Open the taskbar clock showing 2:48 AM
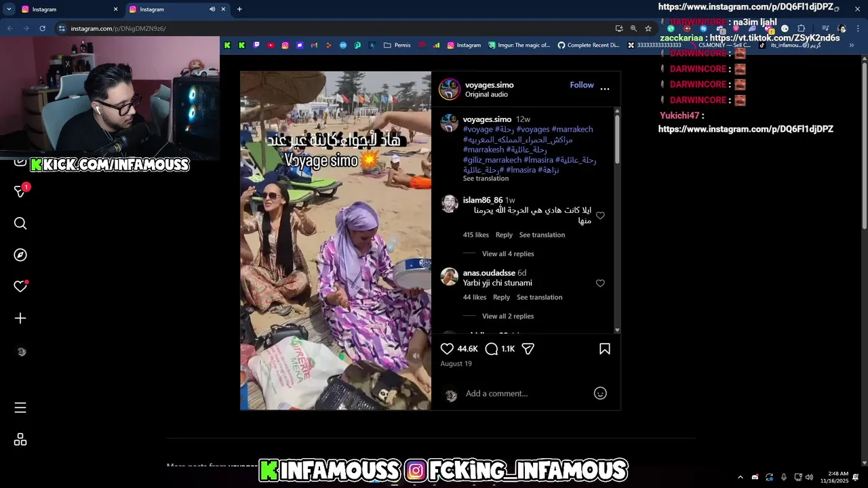Image resolution: width=868 pixels, height=488 pixels. pyautogui.click(x=834, y=477)
